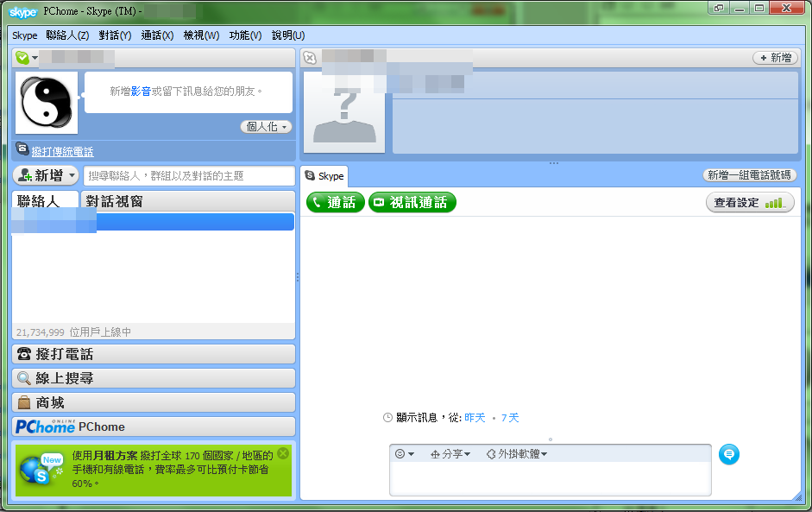812x512 pixels.
Task: Start a voice call with 通話 button
Action: pos(336,202)
